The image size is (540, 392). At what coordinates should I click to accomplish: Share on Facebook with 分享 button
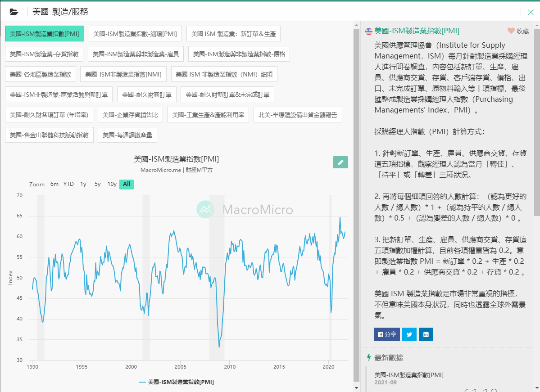pyautogui.click(x=387, y=334)
